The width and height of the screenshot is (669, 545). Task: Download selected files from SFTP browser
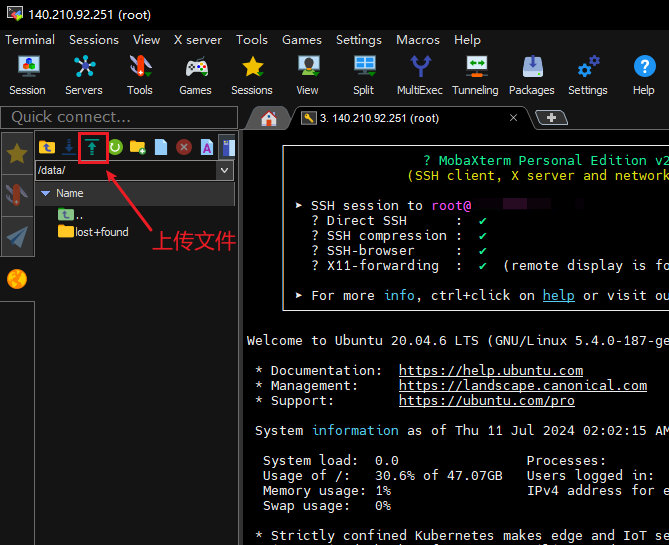coord(69,147)
